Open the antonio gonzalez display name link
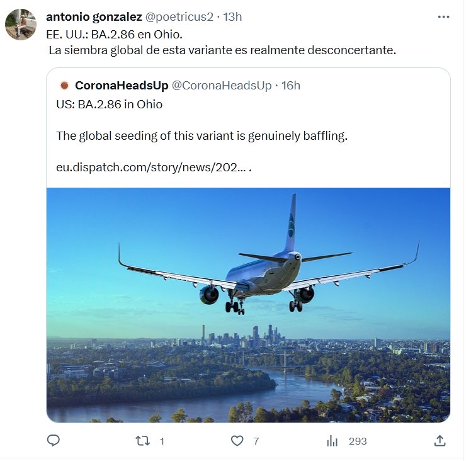The height and width of the screenshot is (461, 476). 94,17
